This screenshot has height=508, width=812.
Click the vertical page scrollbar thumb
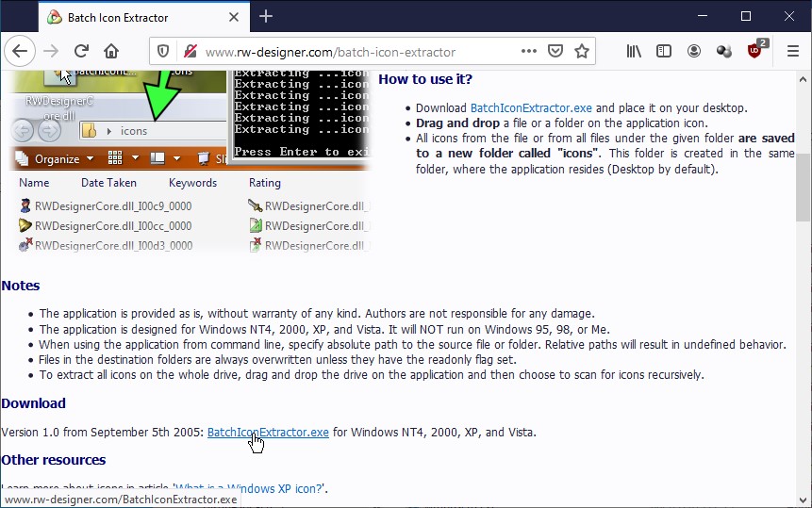[x=804, y=187]
